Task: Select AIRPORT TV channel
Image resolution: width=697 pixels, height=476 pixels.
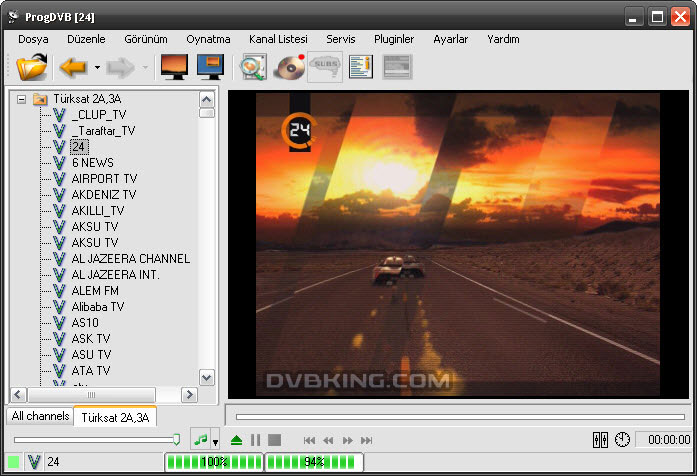Action: pyautogui.click(x=104, y=179)
